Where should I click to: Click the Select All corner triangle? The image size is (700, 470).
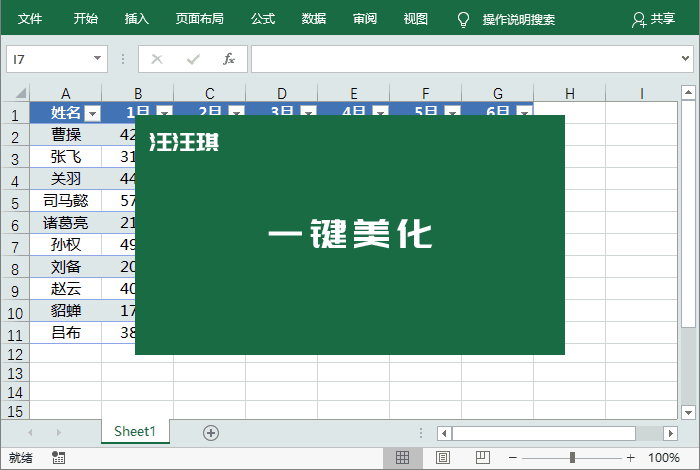(21, 93)
